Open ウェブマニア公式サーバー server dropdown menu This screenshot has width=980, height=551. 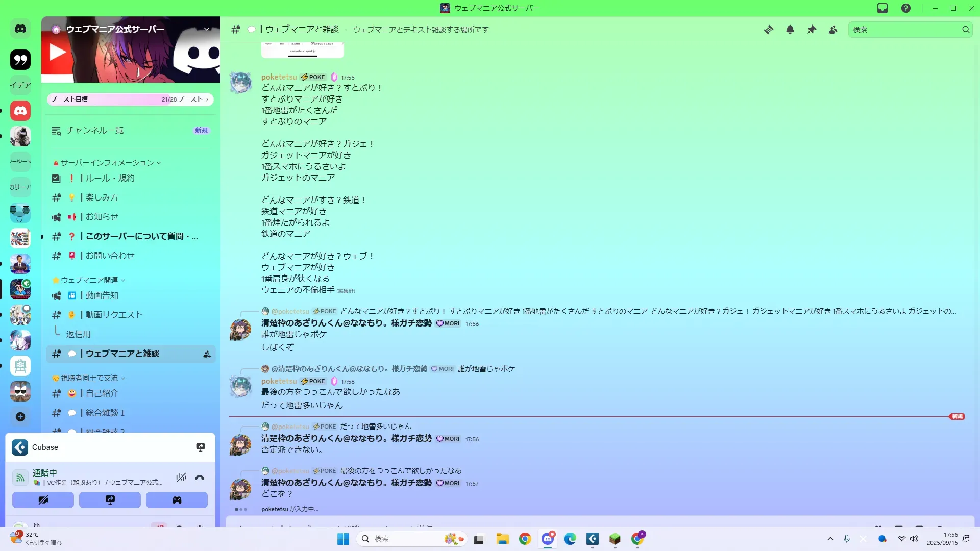pyautogui.click(x=207, y=29)
